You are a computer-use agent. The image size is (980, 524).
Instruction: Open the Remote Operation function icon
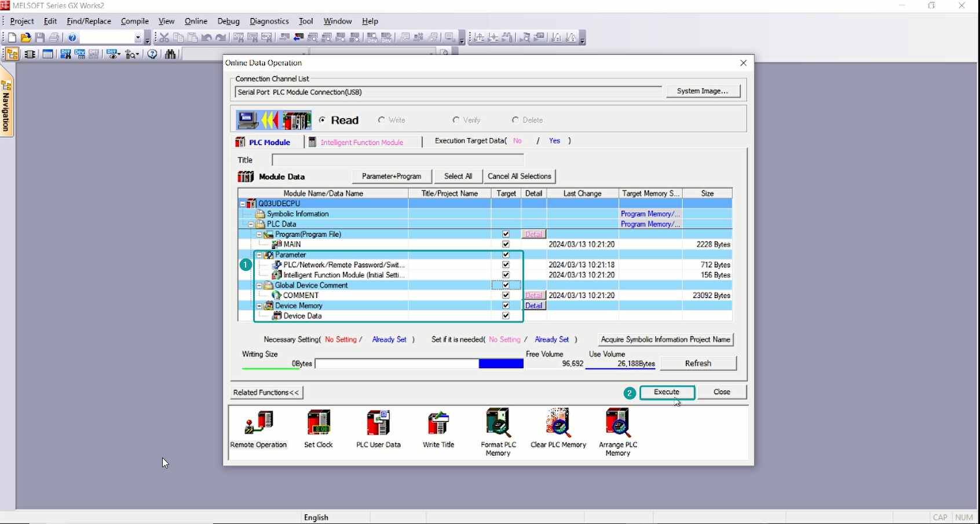(x=258, y=423)
